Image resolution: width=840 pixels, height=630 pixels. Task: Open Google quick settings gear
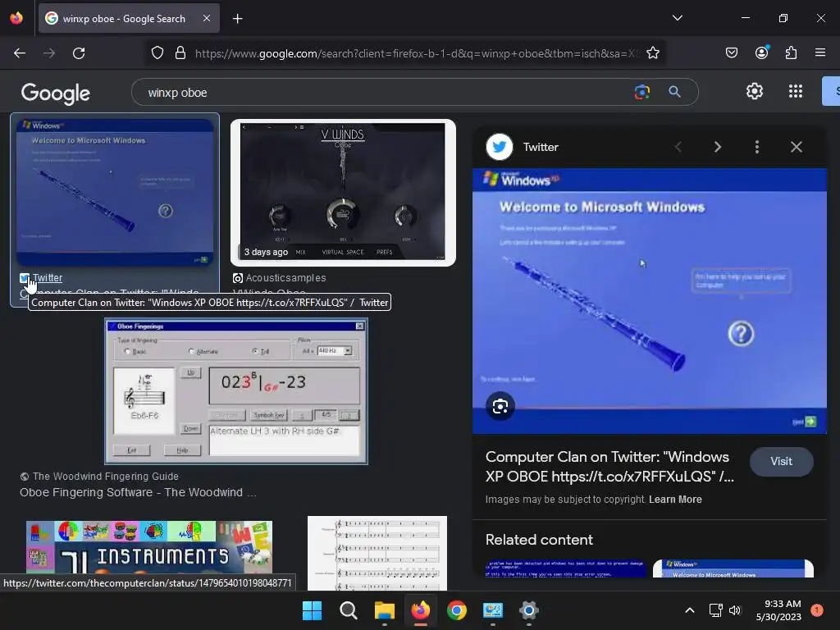(x=755, y=91)
